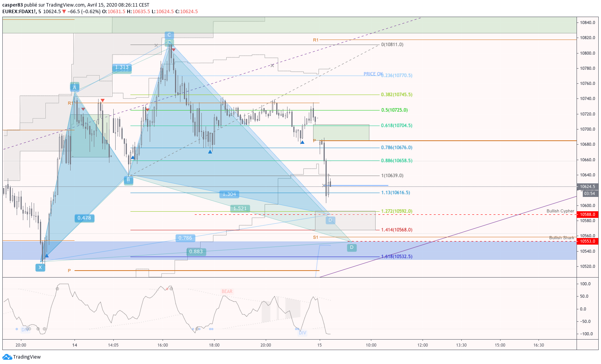Click the boxed 0.786 ratio label
This screenshot has width=601, height=364.
(x=185, y=238)
